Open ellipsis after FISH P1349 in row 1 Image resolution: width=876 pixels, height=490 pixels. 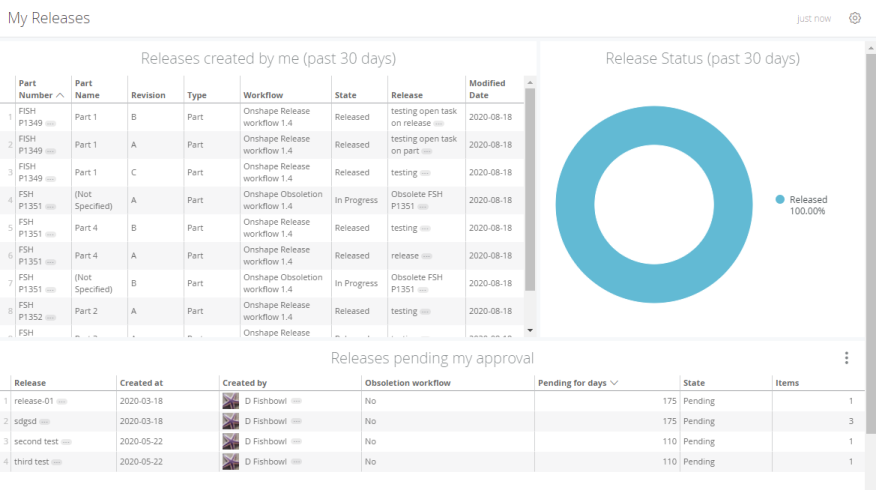coord(50,123)
